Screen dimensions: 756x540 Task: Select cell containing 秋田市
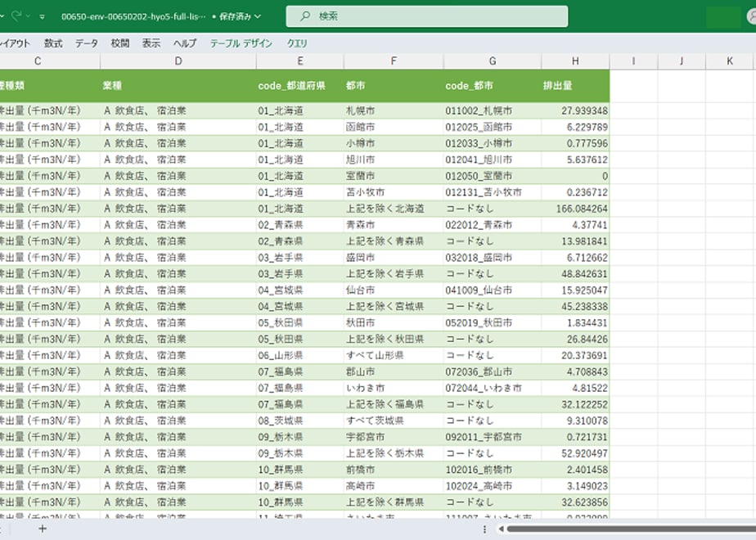coord(394,323)
